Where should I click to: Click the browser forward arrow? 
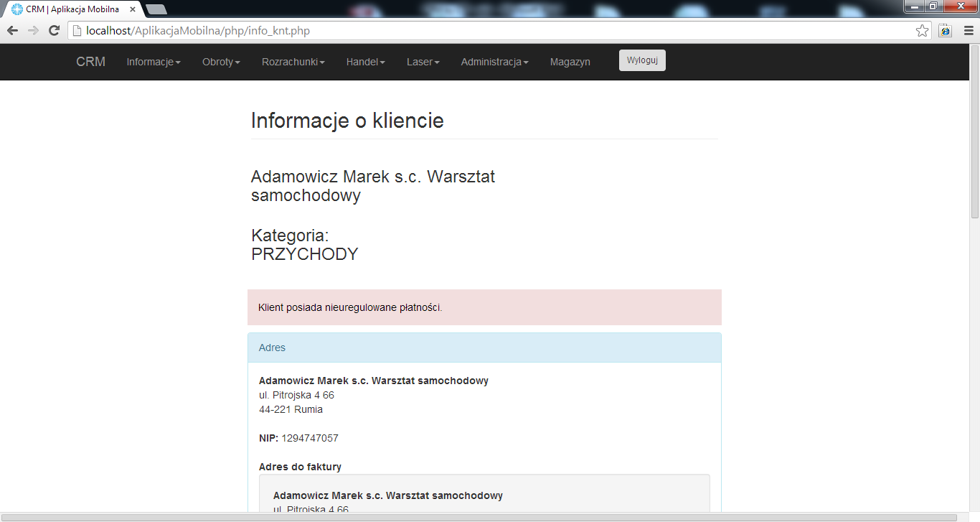pos(33,30)
